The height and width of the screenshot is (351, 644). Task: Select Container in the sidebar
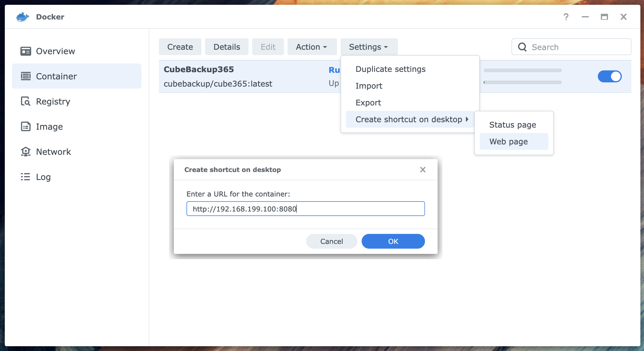pyautogui.click(x=77, y=76)
